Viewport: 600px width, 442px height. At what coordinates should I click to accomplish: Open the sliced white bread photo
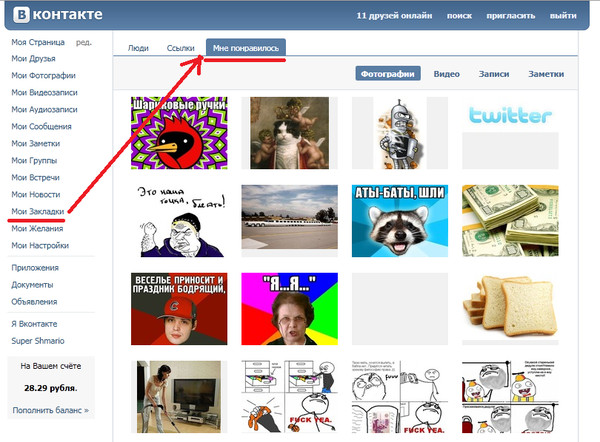click(x=510, y=309)
